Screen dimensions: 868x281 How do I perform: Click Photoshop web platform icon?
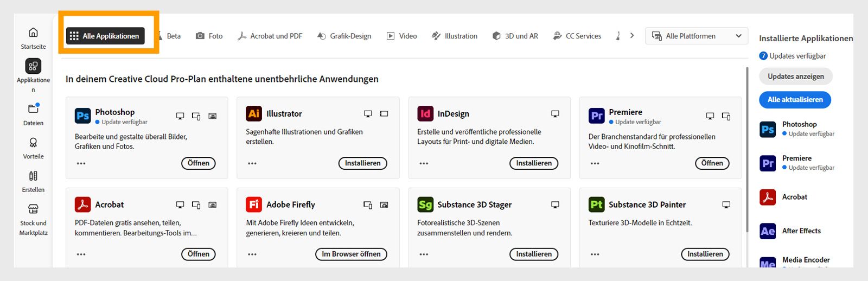pyautogui.click(x=213, y=116)
